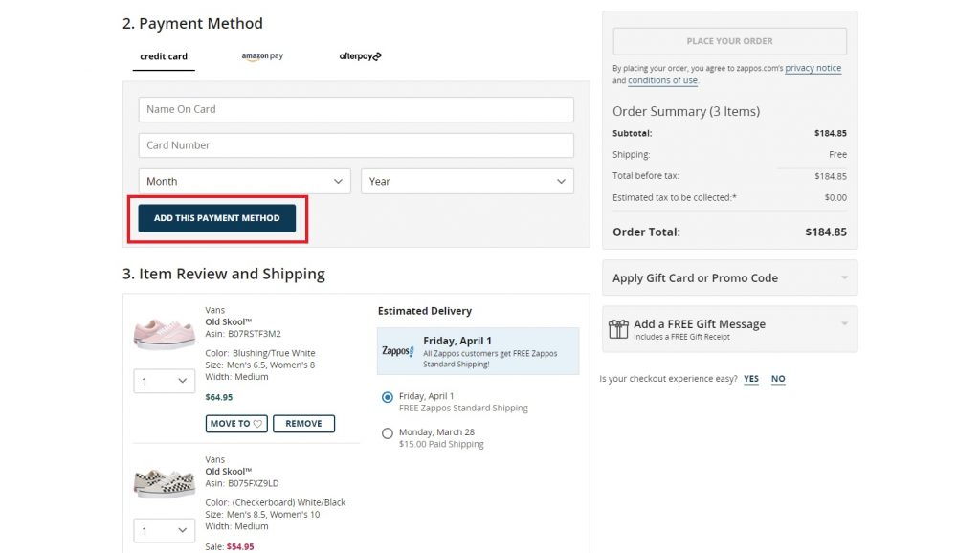The image size is (980, 553).
Task: Click into the Name On Card field
Action: 356,109
